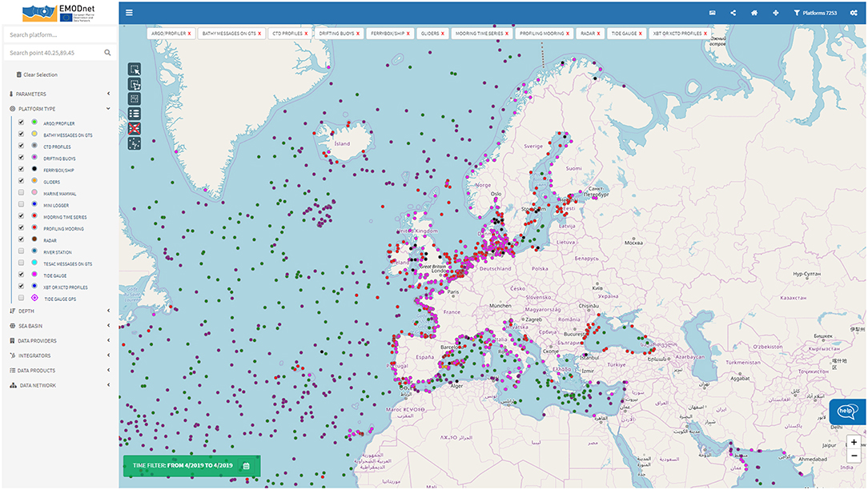Open the calendar icon in time filter
This screenshot has width=868, height=490.
click(x=247, y=466)
